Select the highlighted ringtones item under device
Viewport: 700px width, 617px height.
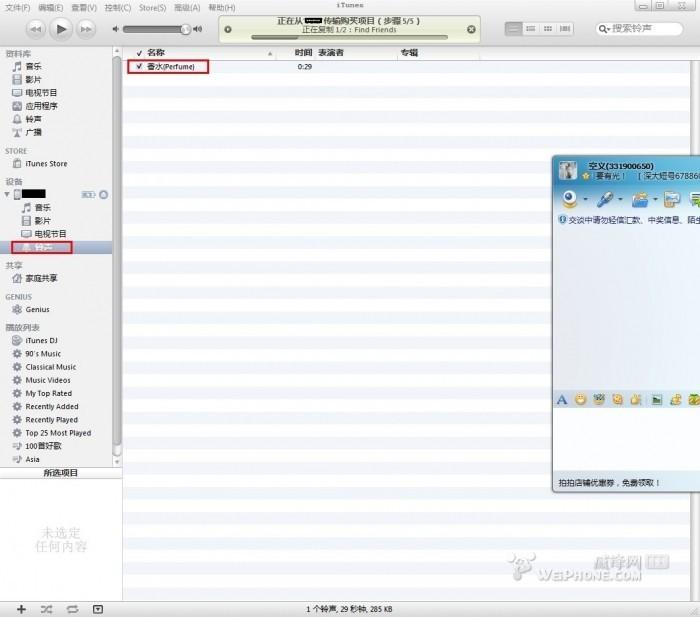42,247
